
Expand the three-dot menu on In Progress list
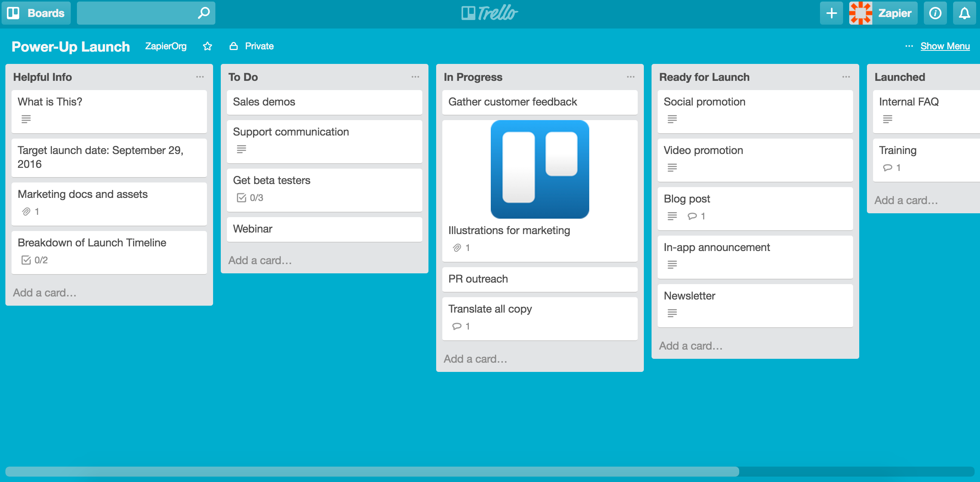pos(631,76)
